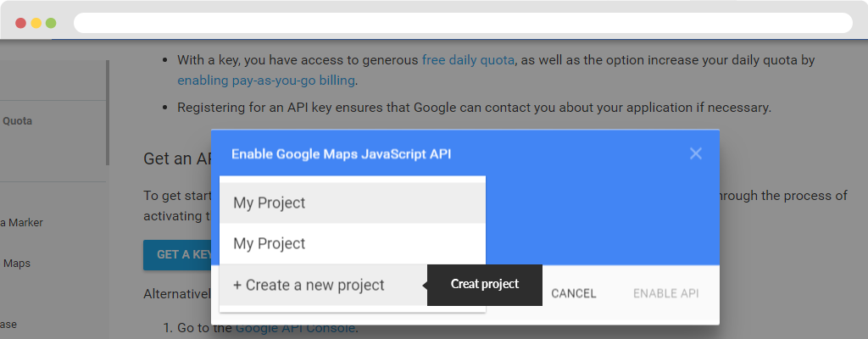
Task: Click the sidebar scrollbar thumb
Action: point(108,113)
